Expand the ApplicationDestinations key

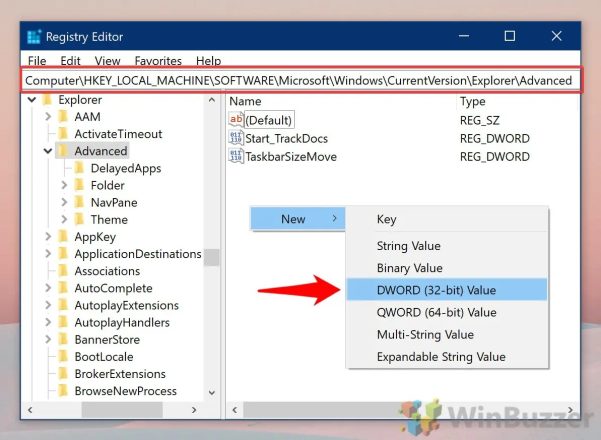click(48, 254)
